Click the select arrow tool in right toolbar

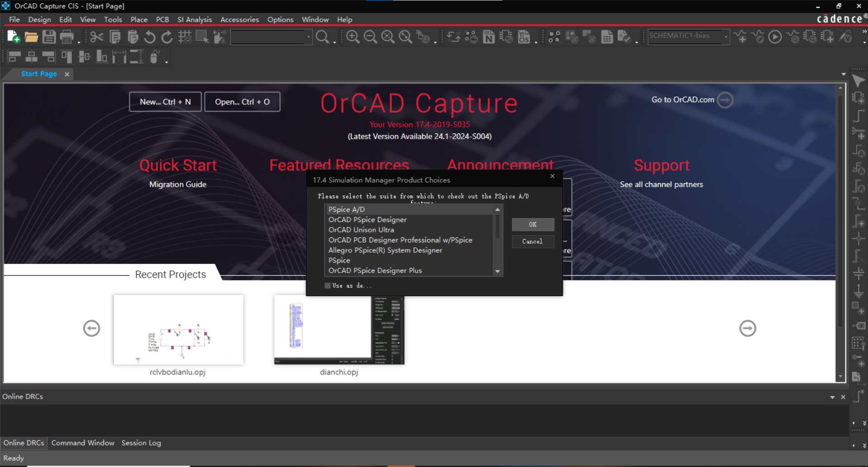858,81
